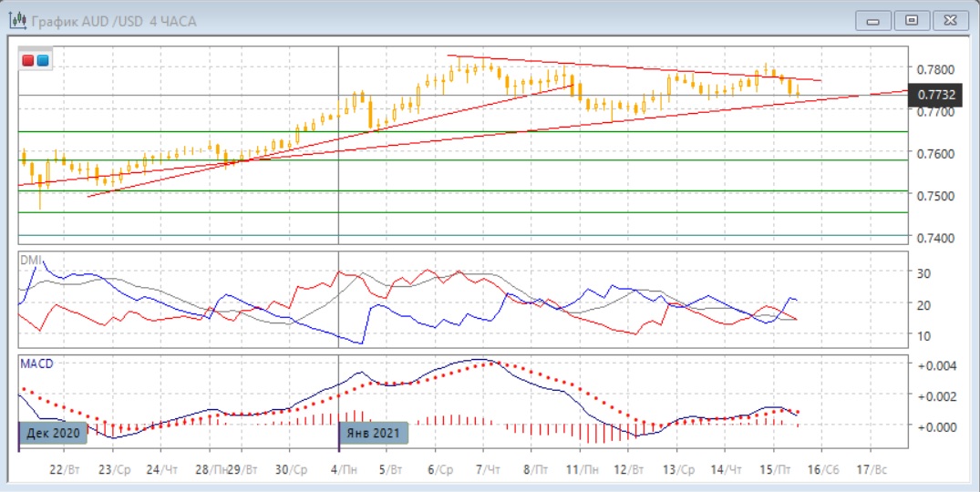Click the 30 level on DMI scale
Image resolution: width=980 pixels, height=492 pixels.
pos(923,273)
